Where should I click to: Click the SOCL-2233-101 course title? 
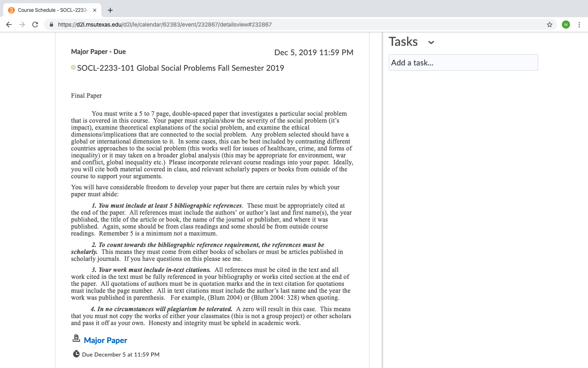pos(180,68)
